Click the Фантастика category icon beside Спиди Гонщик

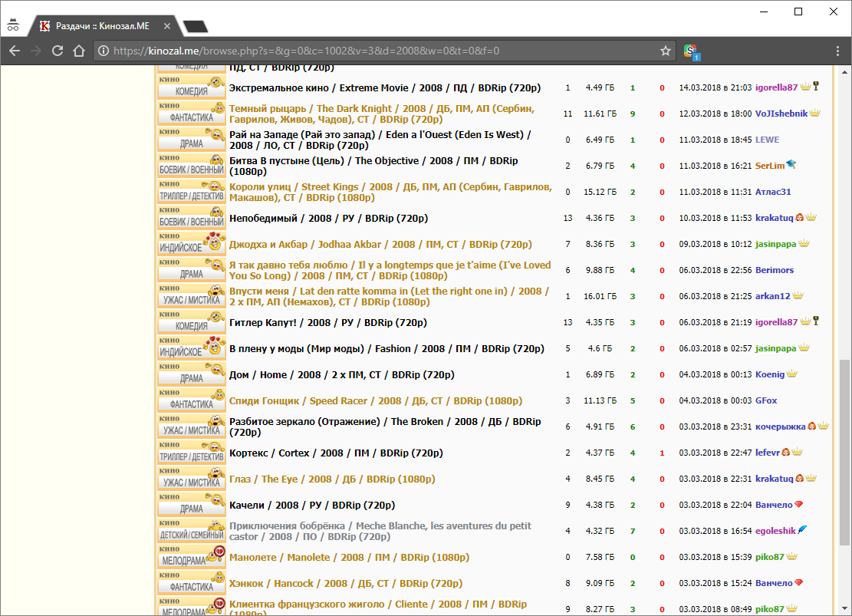tap(192, 400)
